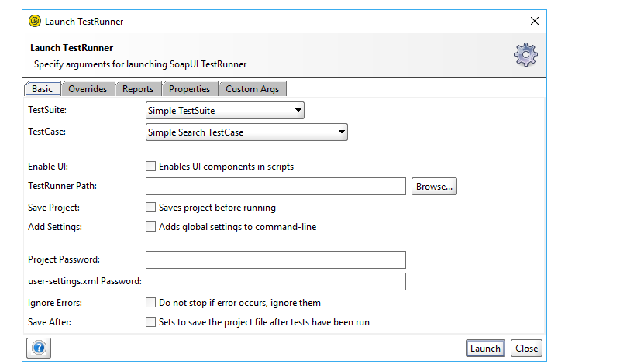Click the 'TestCase:' label
This screenshot has width=620, height=364.
pyautogui.click(x=46, y=132)
